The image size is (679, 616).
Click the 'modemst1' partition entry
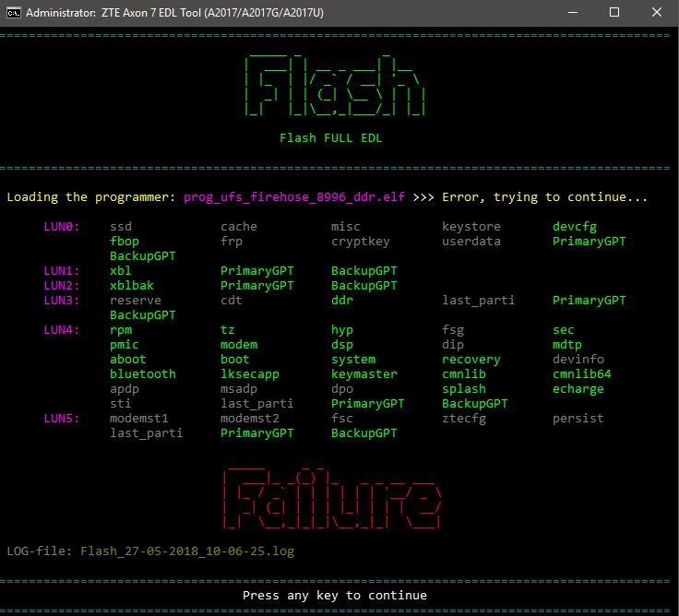point(139,419)
